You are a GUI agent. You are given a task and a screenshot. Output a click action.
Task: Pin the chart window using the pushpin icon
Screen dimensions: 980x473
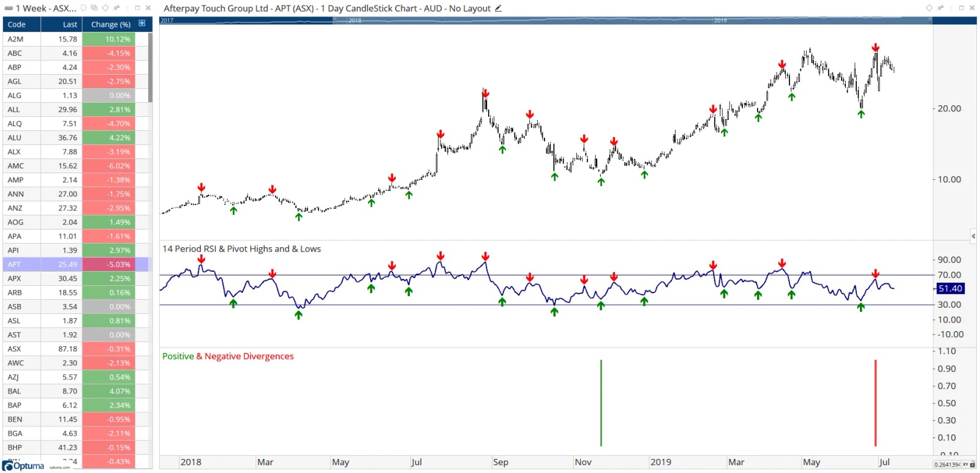click(940, 8)
